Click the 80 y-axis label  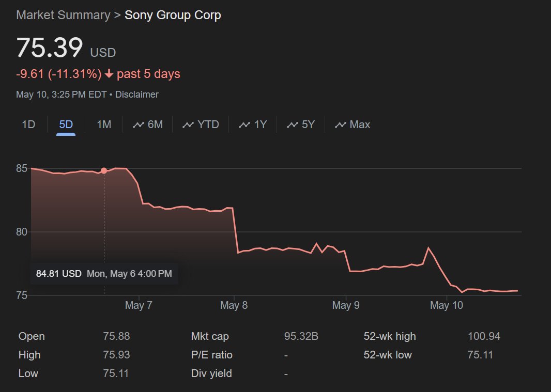[21, 232]
